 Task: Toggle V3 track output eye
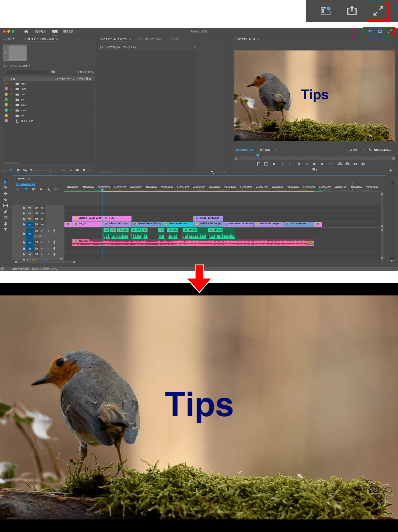(x=42, y=213)
